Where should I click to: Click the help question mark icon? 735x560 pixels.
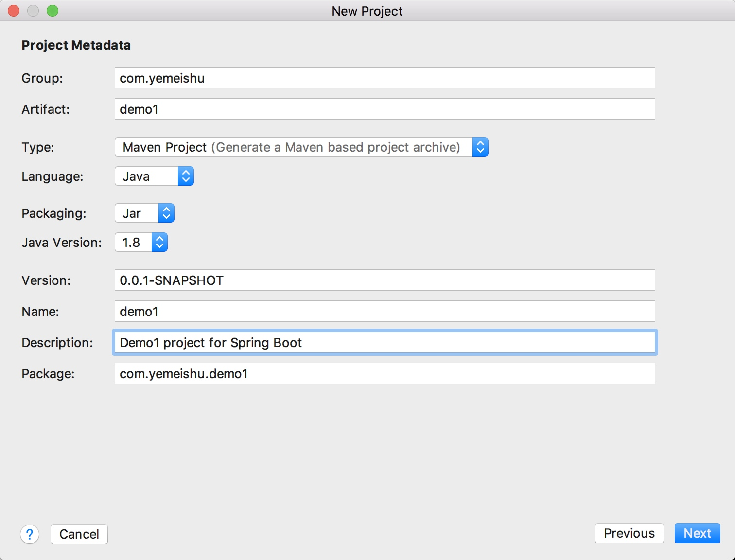[x=30, y=534]
